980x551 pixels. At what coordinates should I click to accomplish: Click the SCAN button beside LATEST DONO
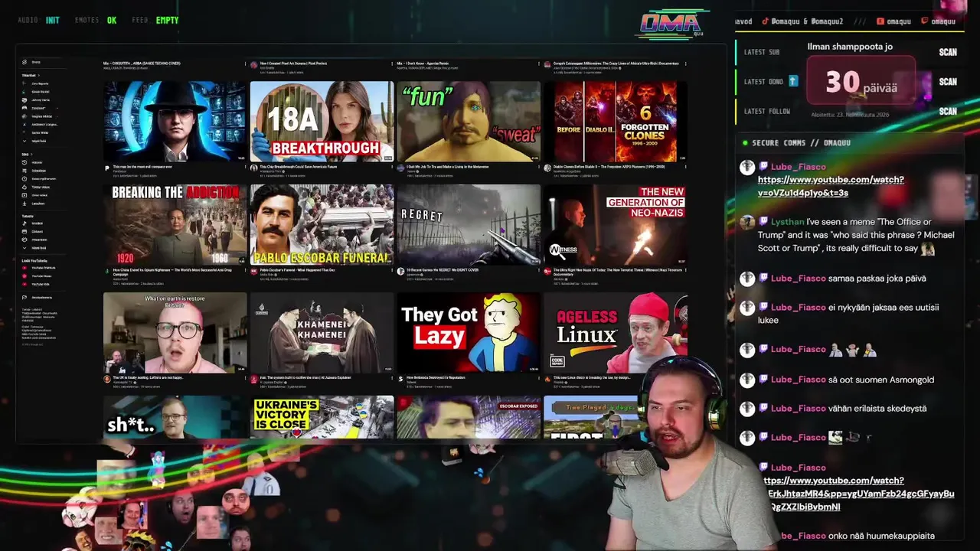(948, 81)
